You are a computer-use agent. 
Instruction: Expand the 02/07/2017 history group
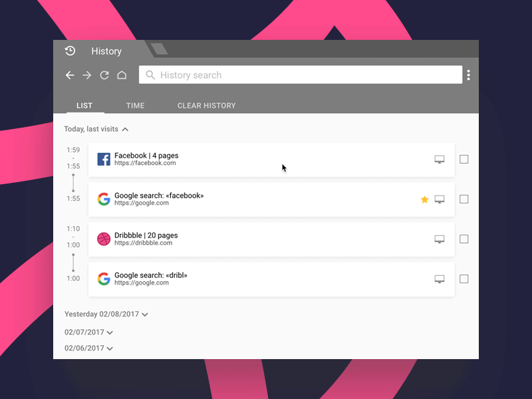[111, 332]
